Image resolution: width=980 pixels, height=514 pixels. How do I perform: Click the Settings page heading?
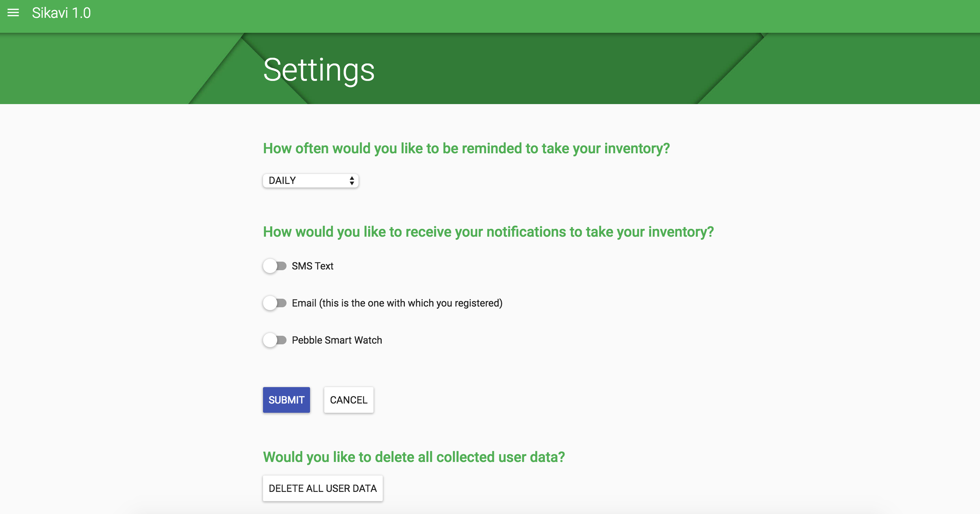tap(319, 70)
